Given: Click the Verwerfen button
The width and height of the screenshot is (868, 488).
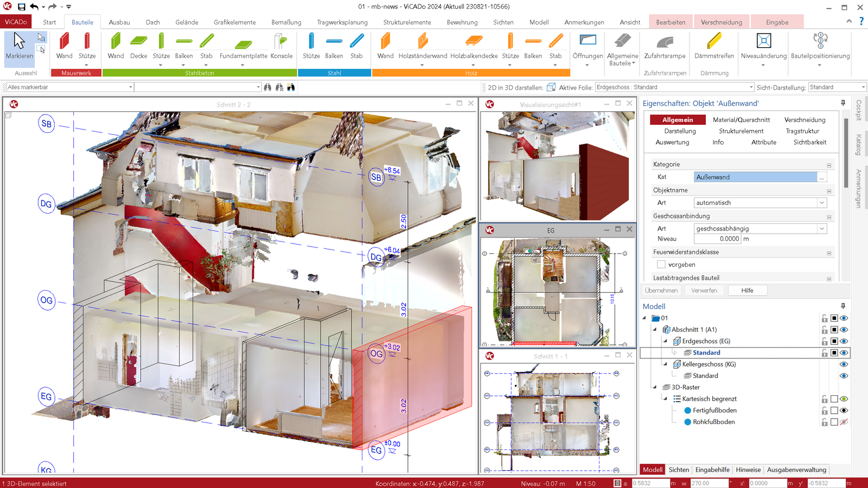Looking at the screenshot, I should 704,291.
